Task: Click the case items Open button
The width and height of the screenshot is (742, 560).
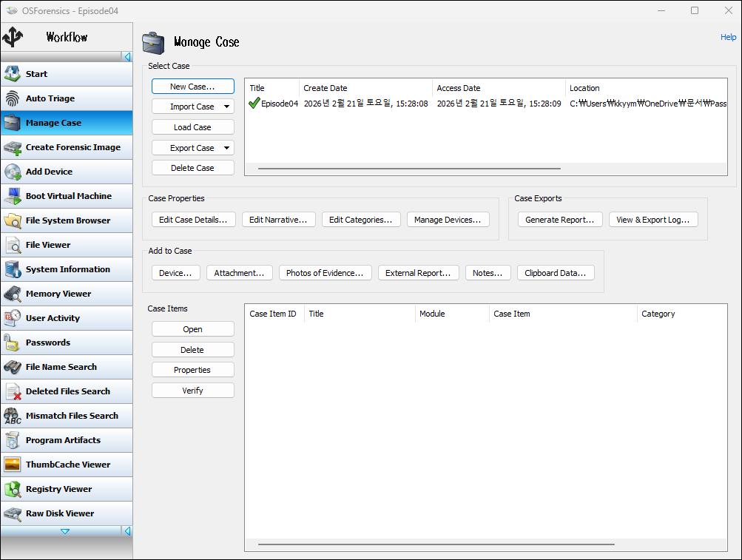Action: click(192, 329)
